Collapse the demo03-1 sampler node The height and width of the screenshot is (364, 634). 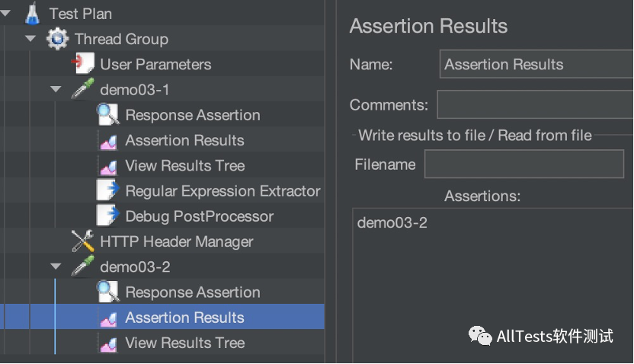(56, 90)
